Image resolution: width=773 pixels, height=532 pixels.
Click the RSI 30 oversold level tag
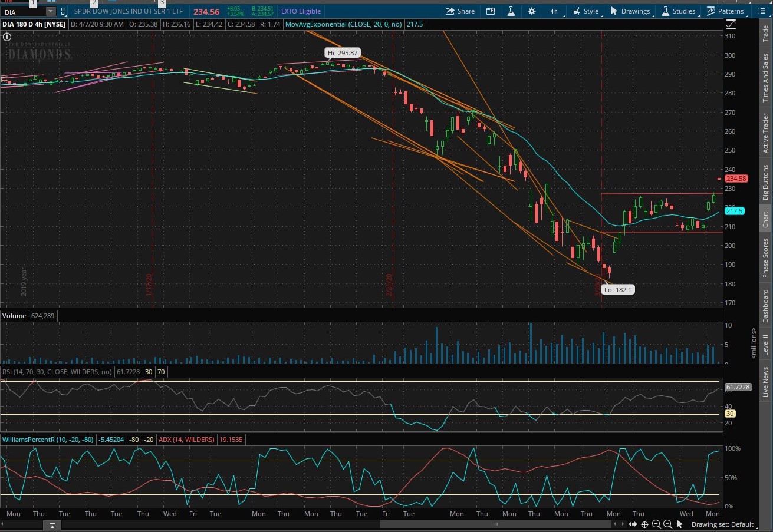pos(731,414)
